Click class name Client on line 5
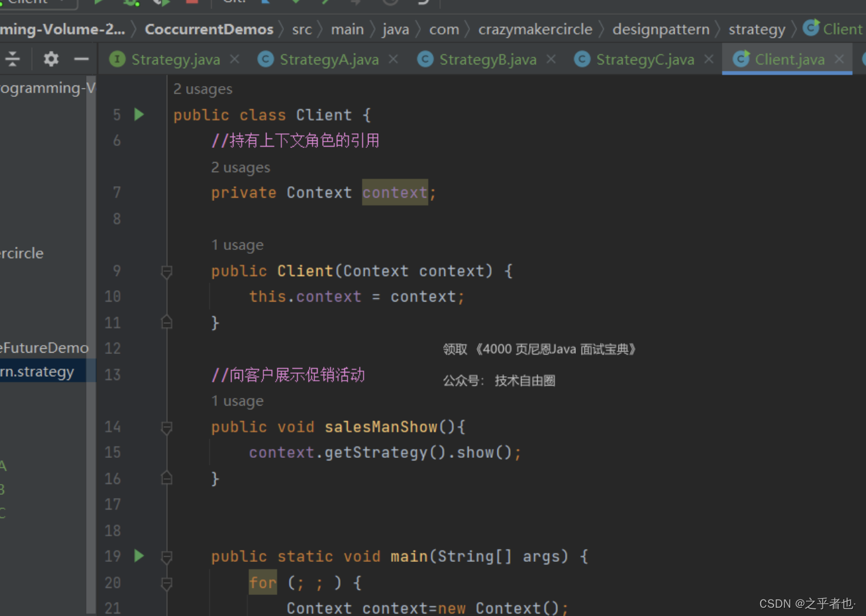The image size is (866, 616). tap(324, 115)
